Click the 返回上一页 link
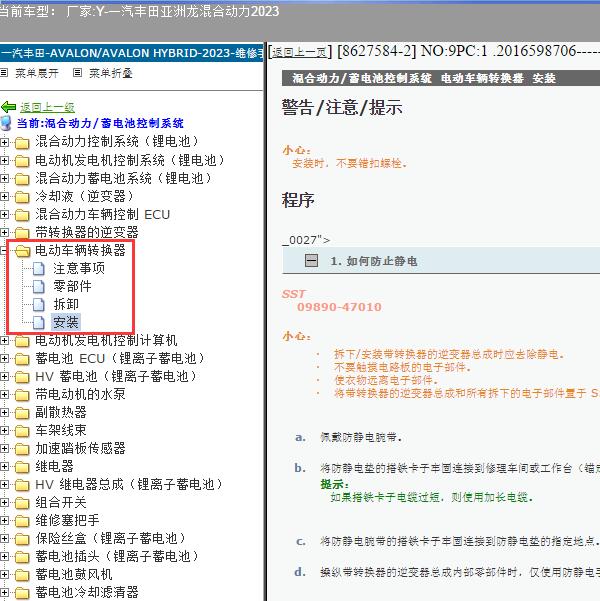Image resolution: width=600 pixels, height=601 pixels. pos(299,52)
